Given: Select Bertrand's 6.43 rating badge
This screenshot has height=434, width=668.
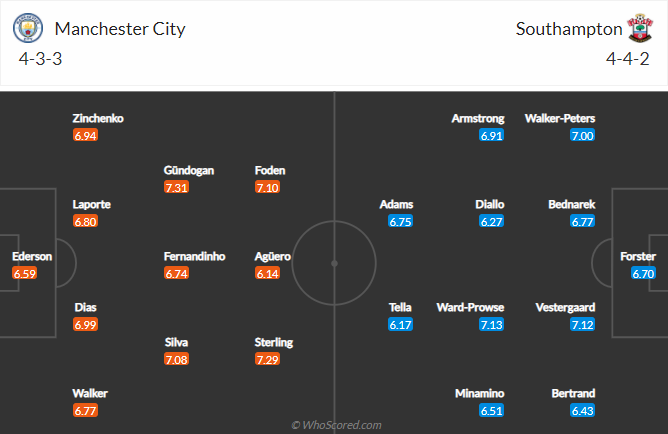Looking at the screenshot, I should click(x=581, y=411).
